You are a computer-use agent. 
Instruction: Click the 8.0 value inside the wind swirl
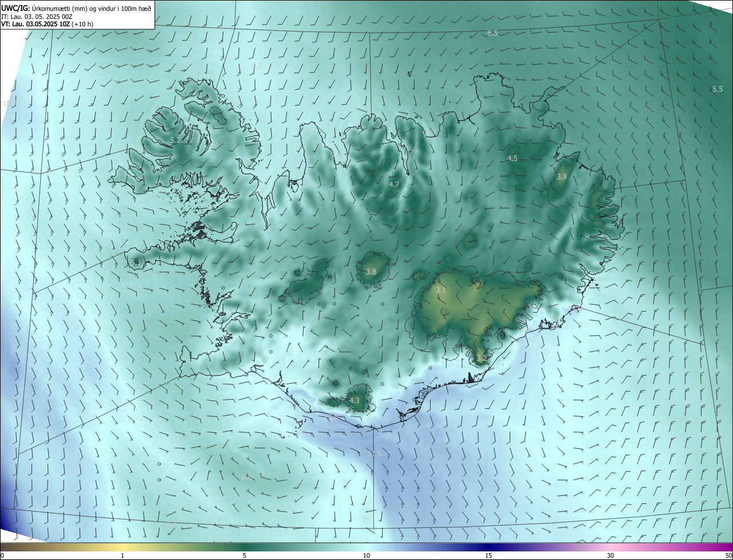(247, 477)
